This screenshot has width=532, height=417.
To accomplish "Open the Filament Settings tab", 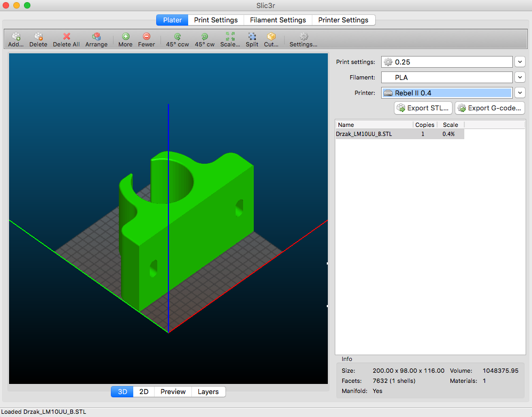I will coord(278,20).
